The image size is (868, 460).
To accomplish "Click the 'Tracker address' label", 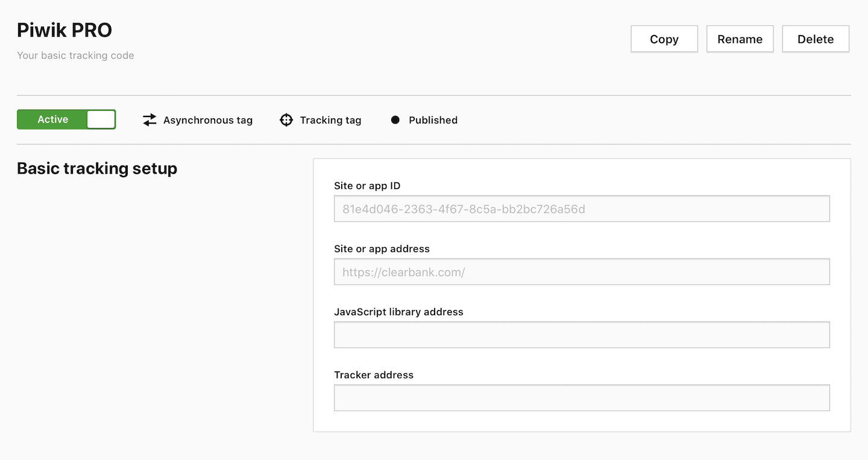I will 374,374.
